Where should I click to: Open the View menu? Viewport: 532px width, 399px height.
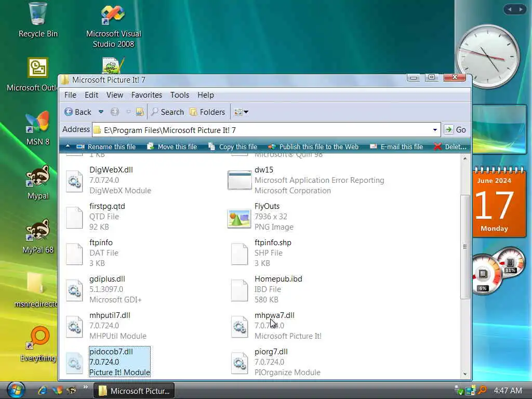[x=115, y=95]
